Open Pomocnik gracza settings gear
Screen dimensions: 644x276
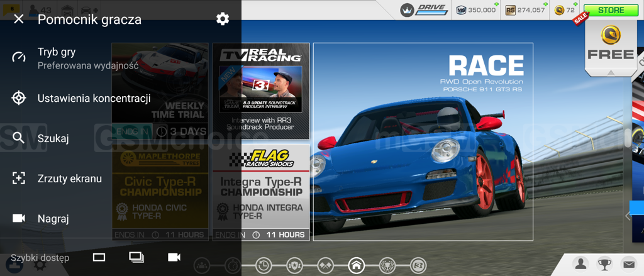tap(223, 19)
